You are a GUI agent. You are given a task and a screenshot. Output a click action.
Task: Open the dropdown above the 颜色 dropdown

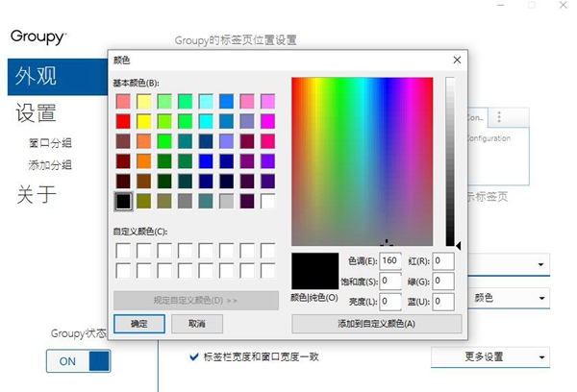point(510,264)
